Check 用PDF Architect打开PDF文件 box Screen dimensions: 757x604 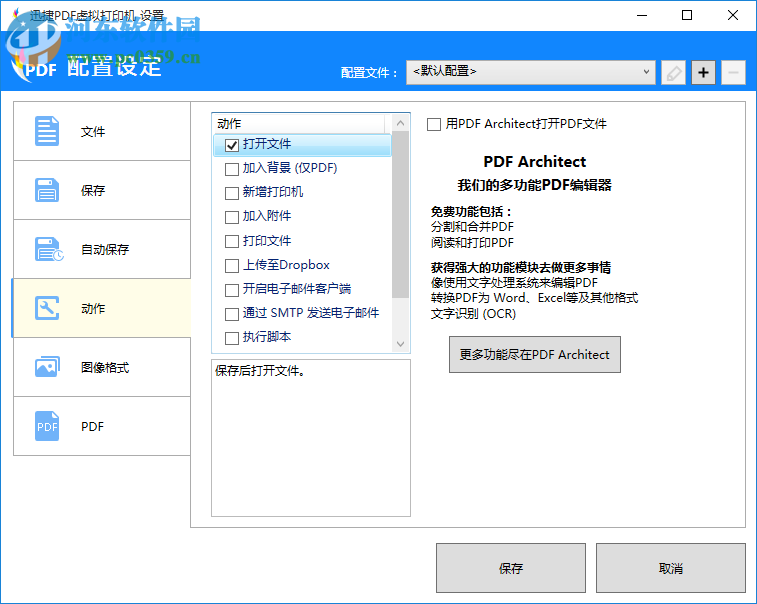point(434,125)
